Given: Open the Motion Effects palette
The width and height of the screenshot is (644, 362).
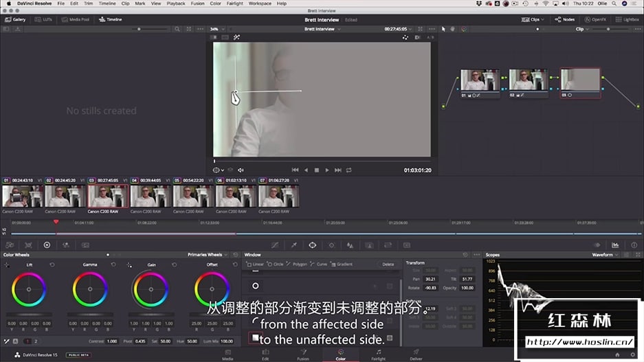Looking at the screenshot, I should click(x=85, y=245).
